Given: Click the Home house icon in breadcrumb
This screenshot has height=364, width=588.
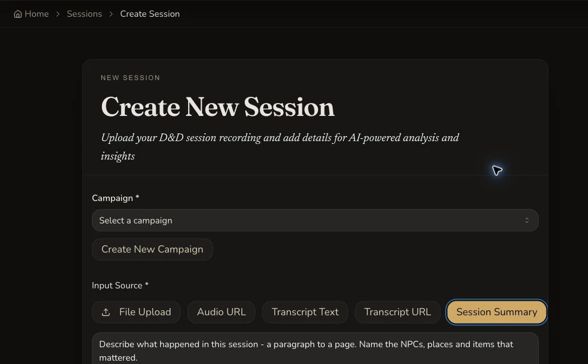Looking at the screenshot, I should 17,14.
